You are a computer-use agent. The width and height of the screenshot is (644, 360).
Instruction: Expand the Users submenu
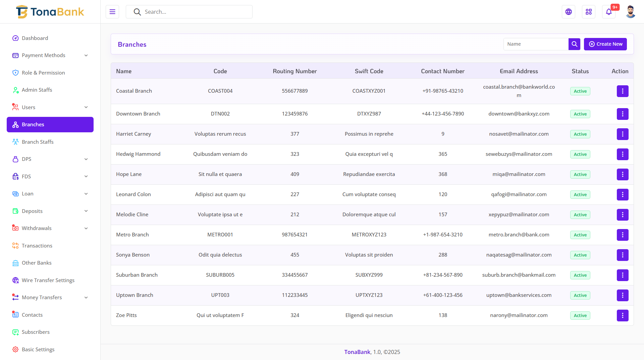[50, 107]
